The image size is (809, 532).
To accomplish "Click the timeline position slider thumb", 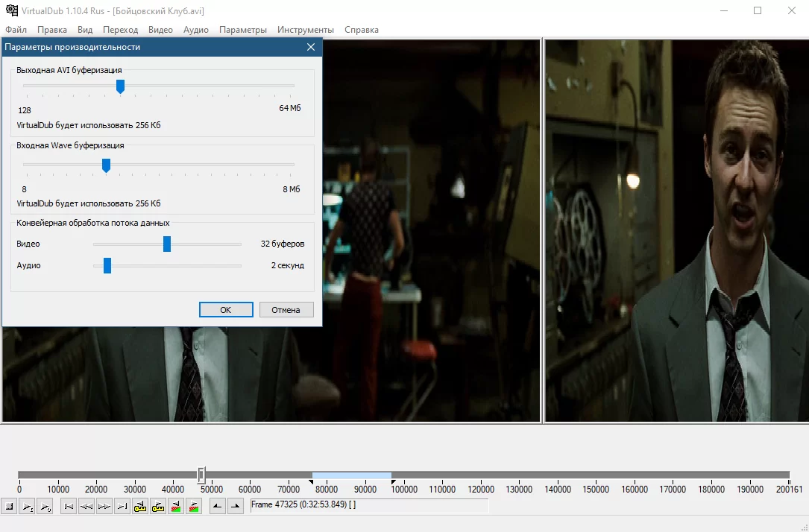I will click(202, 475).
